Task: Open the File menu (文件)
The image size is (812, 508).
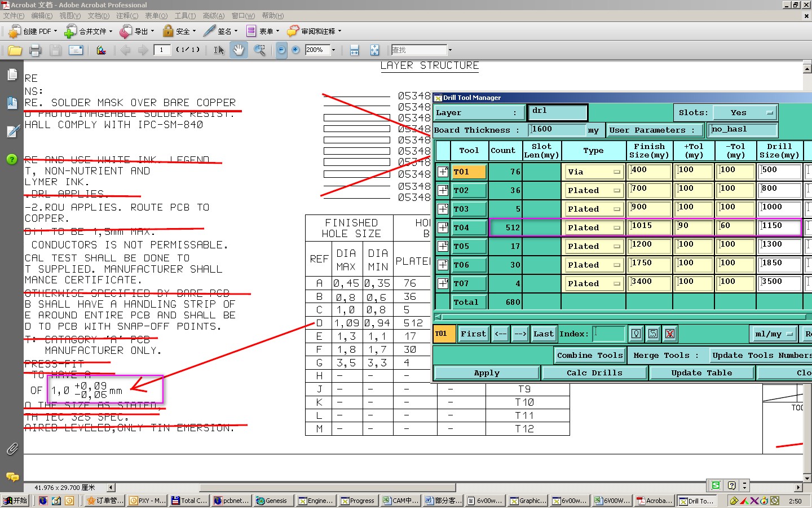Action: point(14,16)
